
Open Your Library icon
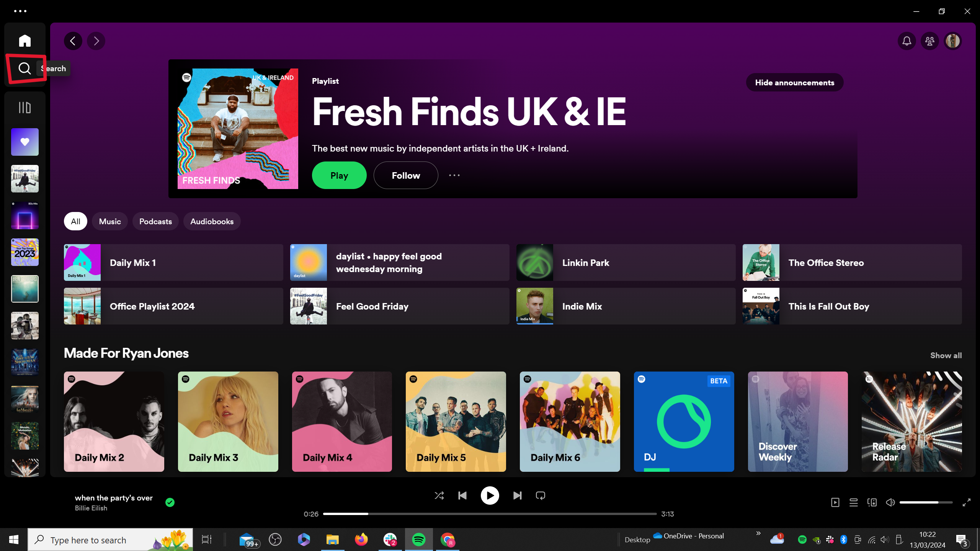25,108
